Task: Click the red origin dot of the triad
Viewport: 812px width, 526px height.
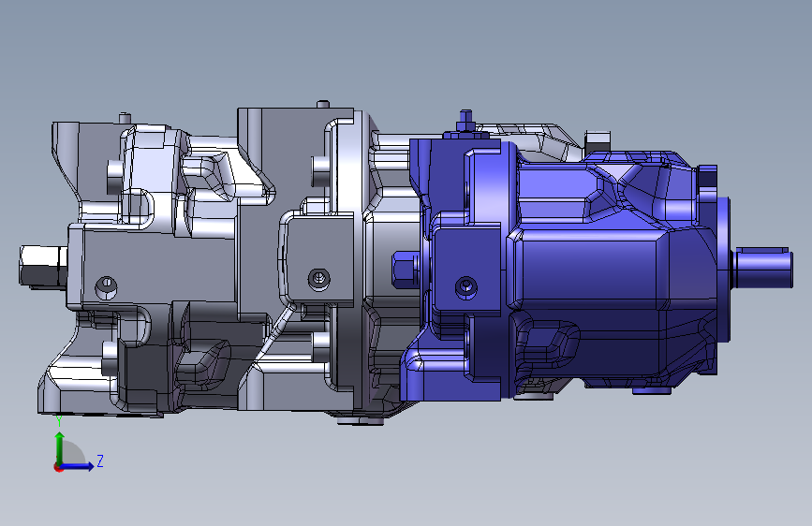Action: coord(58,467)
